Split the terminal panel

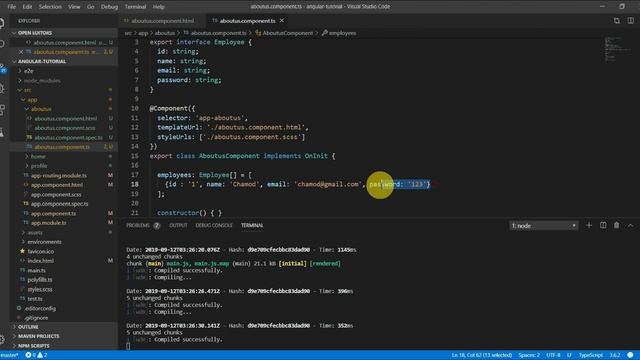coord(603,225)
